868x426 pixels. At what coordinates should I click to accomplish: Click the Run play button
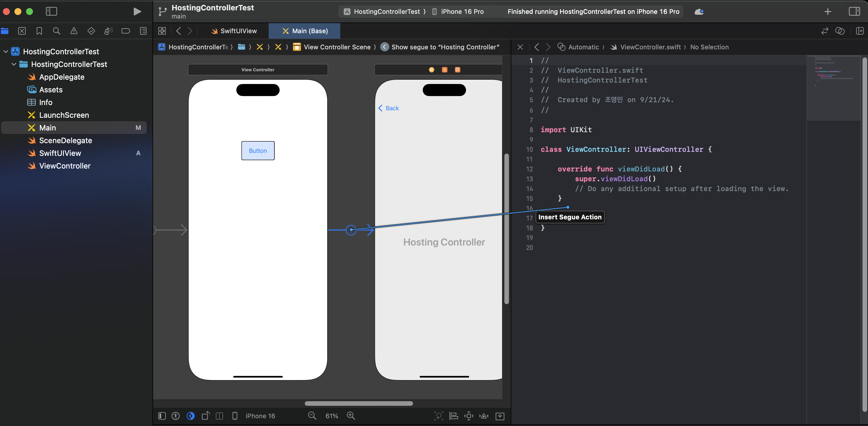pyautogui.click(x=137, y=12)
